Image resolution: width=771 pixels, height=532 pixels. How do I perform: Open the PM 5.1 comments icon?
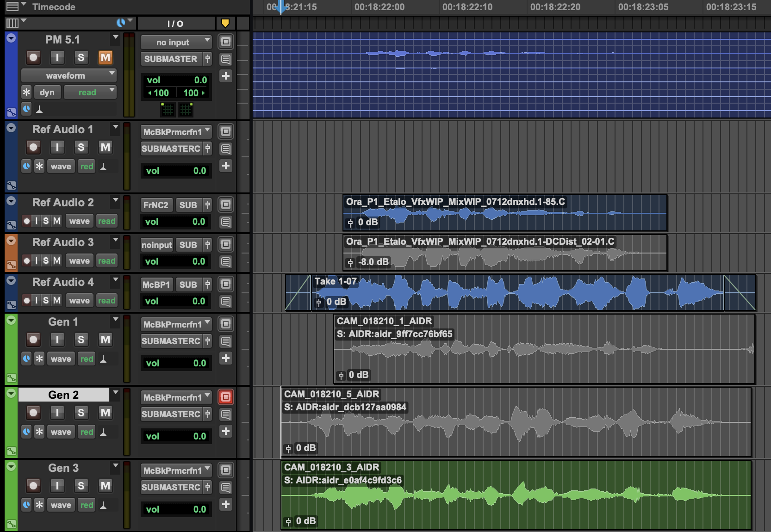point(225,59)
